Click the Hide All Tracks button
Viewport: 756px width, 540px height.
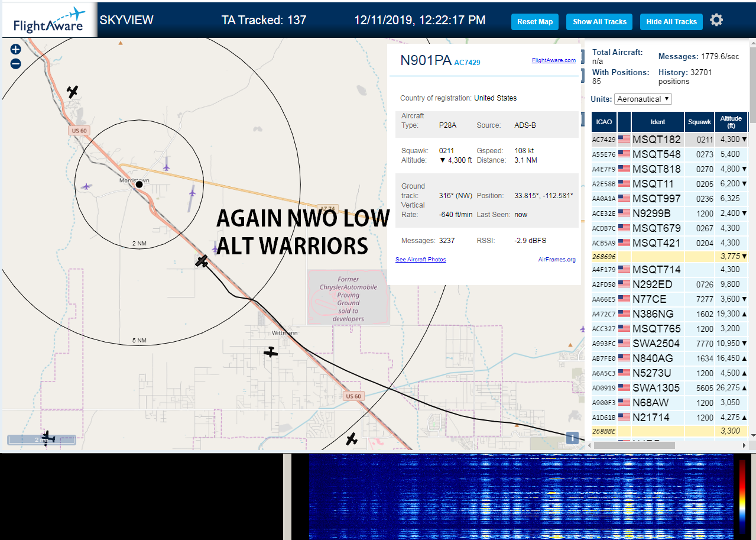coord(671,22)
